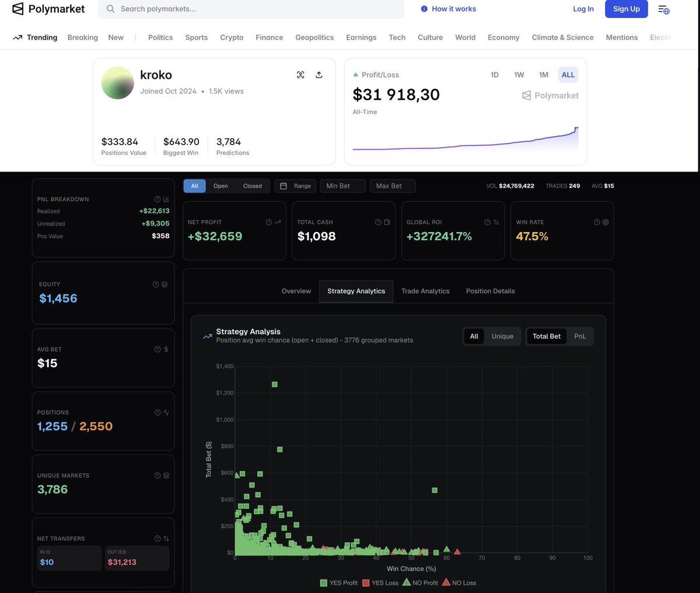
Task: Click the PNL Breakdown help icon
Action: coord(157,199)
